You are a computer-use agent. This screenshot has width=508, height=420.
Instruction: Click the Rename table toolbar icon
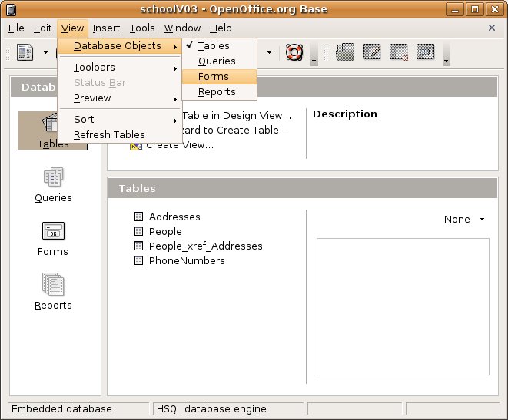(x=426, y=51)
